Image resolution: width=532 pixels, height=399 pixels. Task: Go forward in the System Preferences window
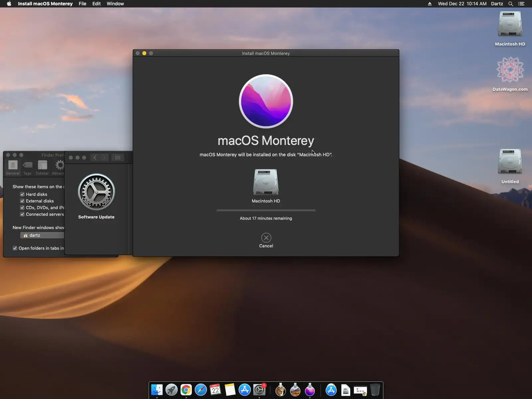104,158
